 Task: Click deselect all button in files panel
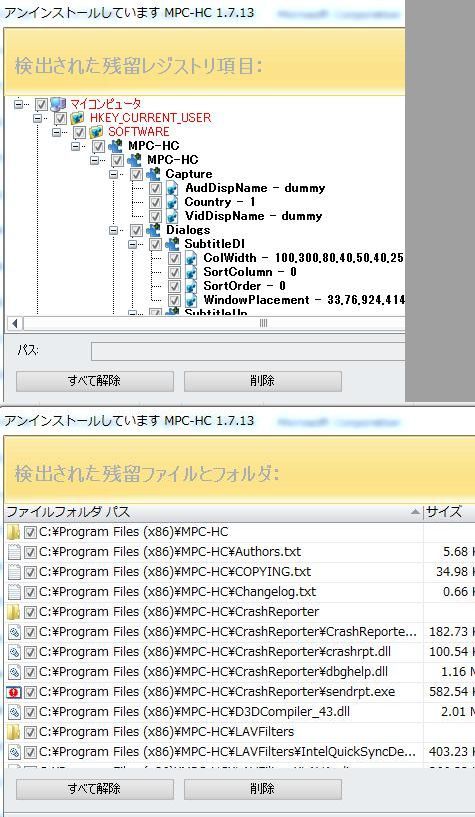[95, 789]
